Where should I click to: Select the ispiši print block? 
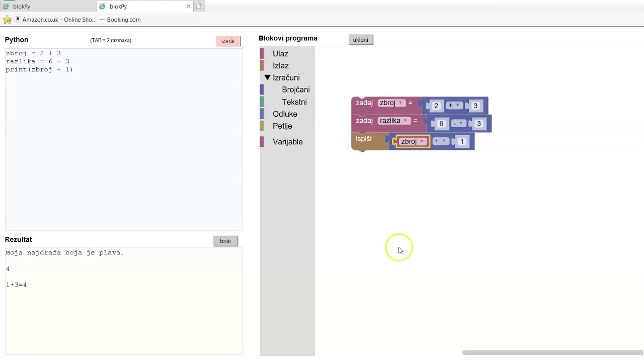364,139
